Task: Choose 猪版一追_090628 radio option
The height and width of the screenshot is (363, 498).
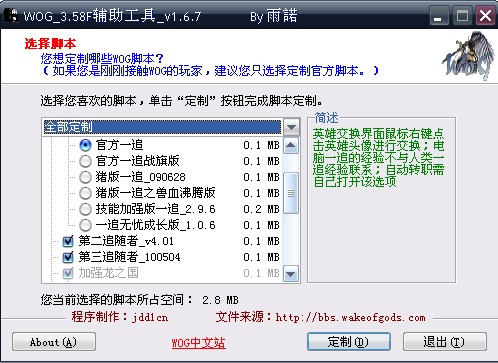Action: pyautogui.click(x=85, y=177)
